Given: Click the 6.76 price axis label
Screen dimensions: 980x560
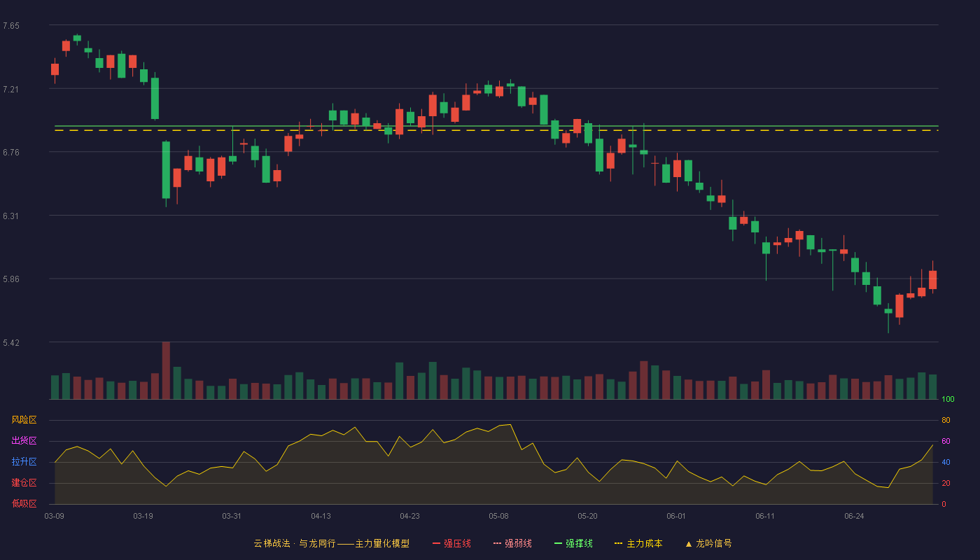Looking at the screenshot, I should click(11, 153).
